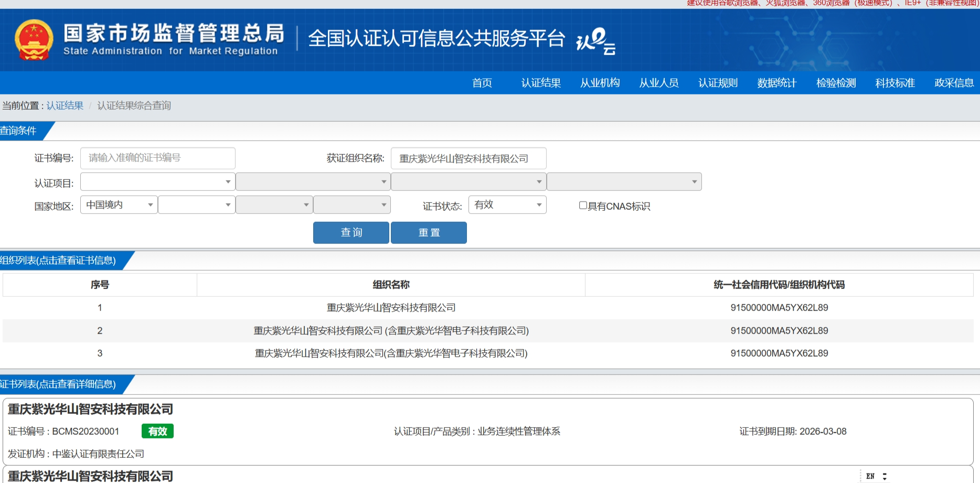Click the 全国认证认可信息公共服务平台 title
Image resolution: width=980 pixels, height=483 pixels.
point(436,38)
